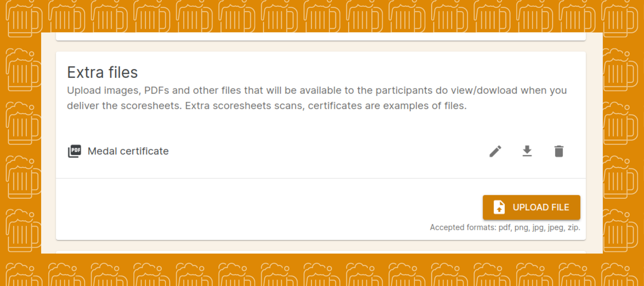Delete Medal certificate with the trash icon
Screen dimensions: 644x286
[x=559, y=151]
